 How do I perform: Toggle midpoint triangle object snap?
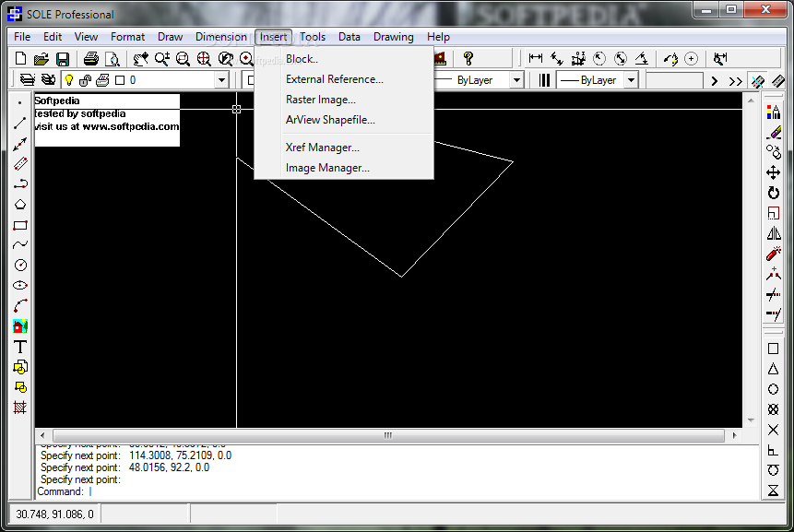tap(773, 369)
